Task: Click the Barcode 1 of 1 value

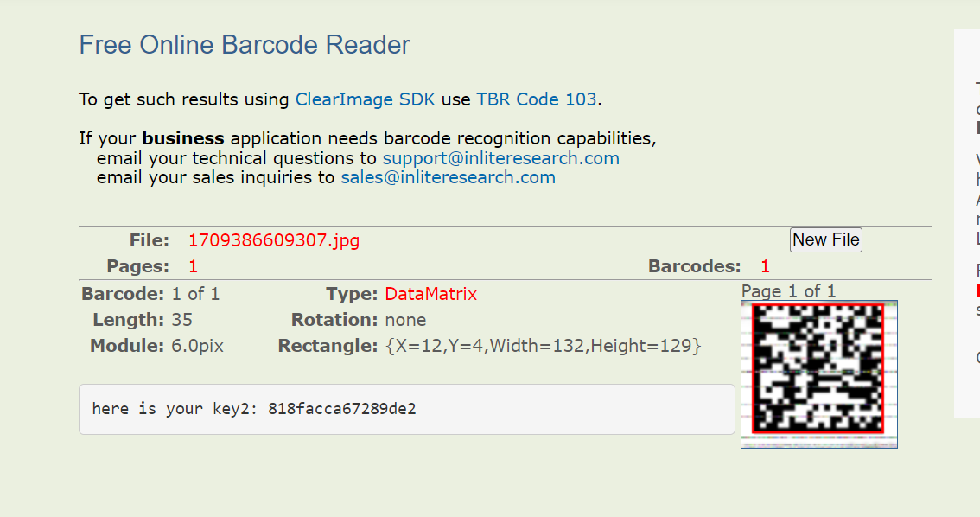Action: click(195, 295)
